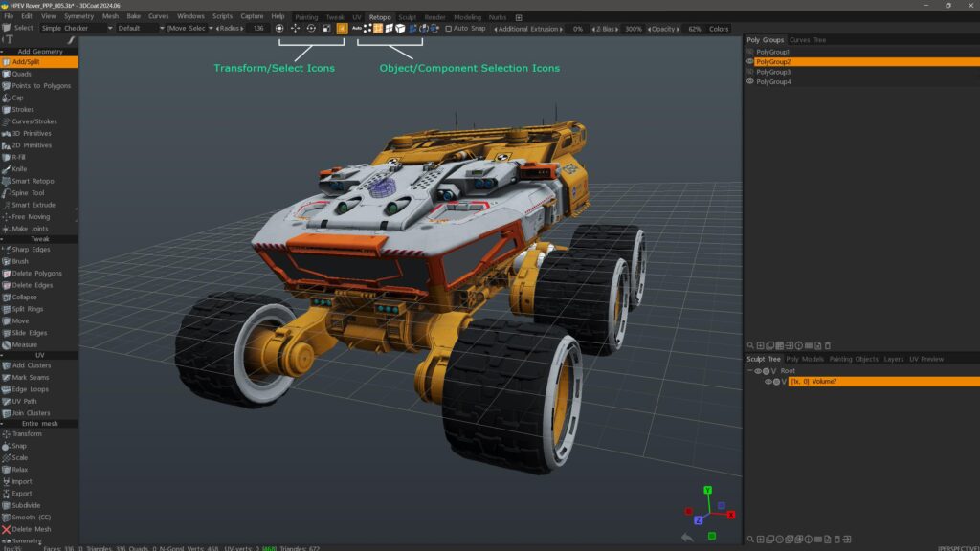Select the Subdivide tool
The height and width of the screenshot is (551, 980).
(26, 505)
